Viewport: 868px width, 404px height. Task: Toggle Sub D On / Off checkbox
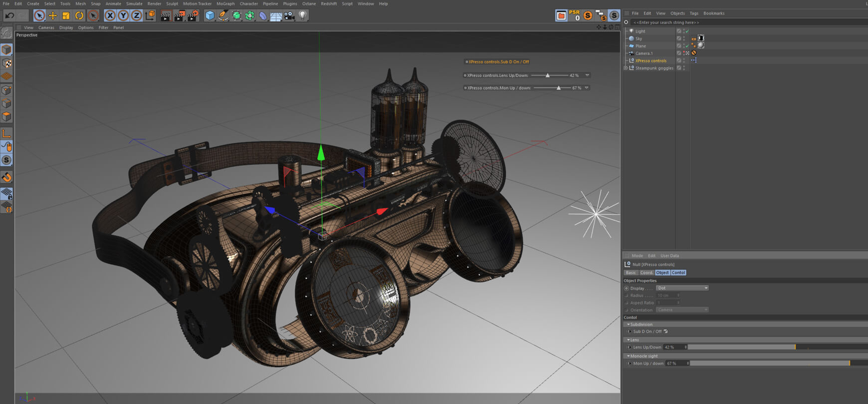tap(665, 332)
